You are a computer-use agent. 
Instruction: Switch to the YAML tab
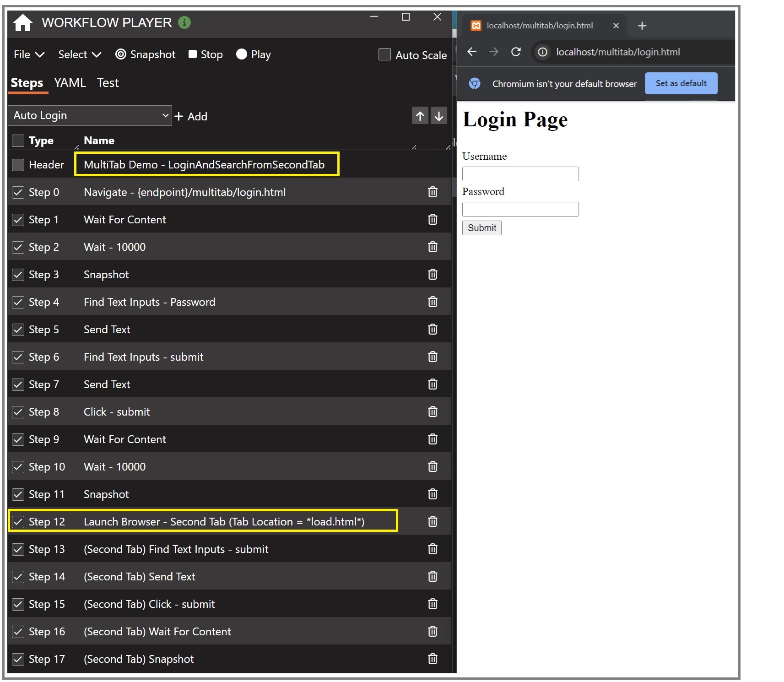[x=70, y=83]
